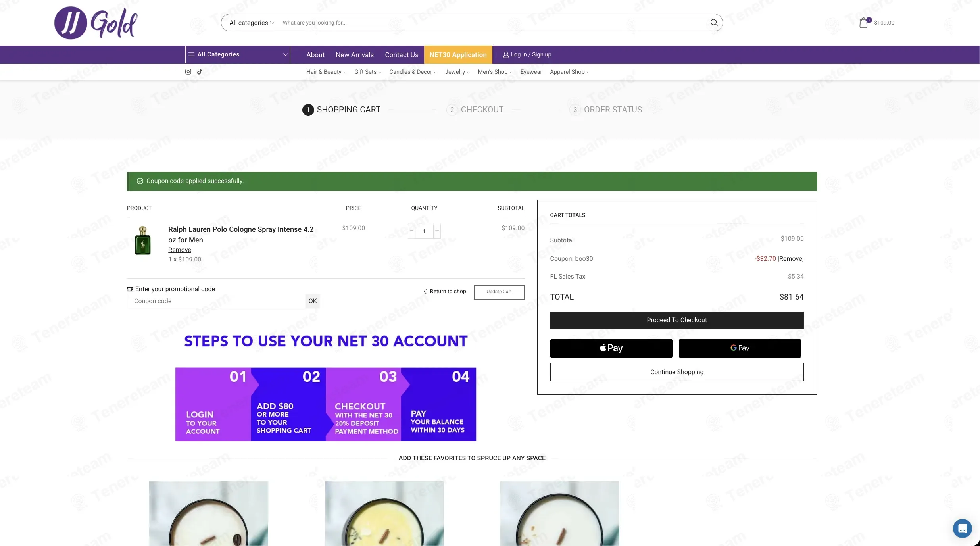The height and width of the screenshot is (546, 980).
Task: Click the Coupon code input field
Action: click(216, 301)
